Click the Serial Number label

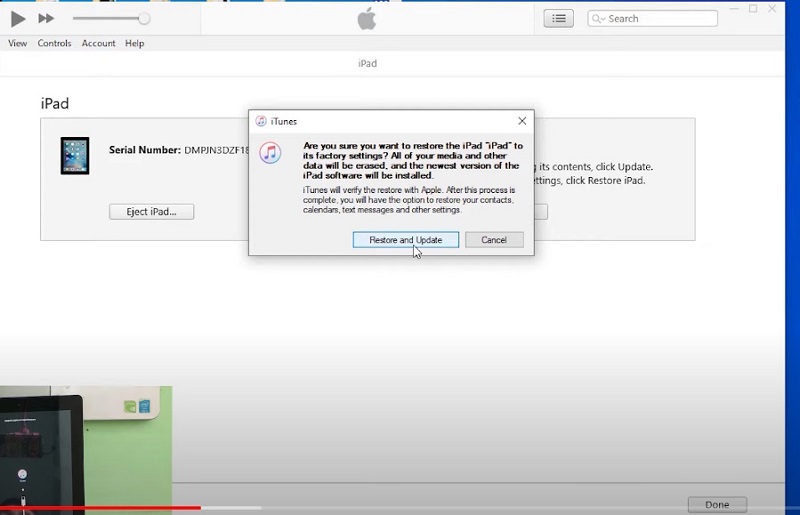(145, 150)
